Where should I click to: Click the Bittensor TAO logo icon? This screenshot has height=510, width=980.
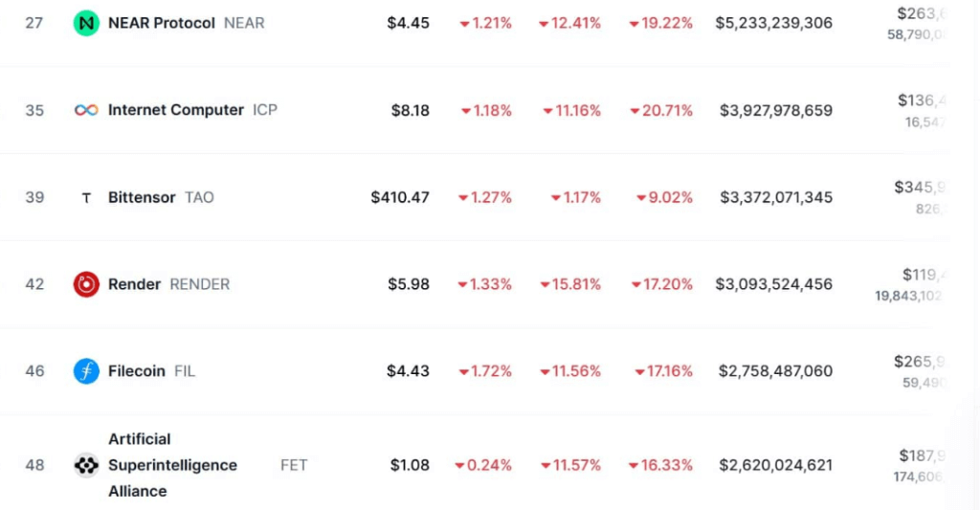[x=86, y=197]
